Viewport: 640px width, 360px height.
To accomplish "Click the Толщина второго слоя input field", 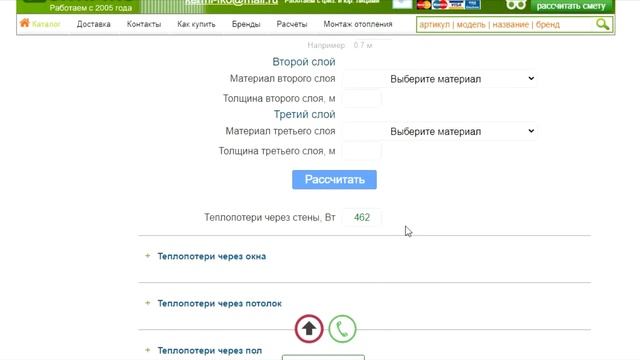I will pos(362,98).
